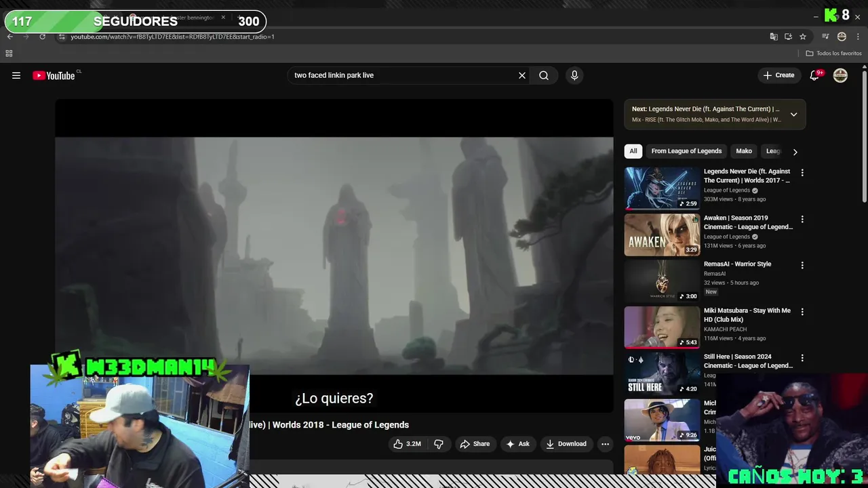The height and width of the screenshot is (488, 868).
Task: Open RemasAI - Warrior Style title
Action: (x=737, y=264)
